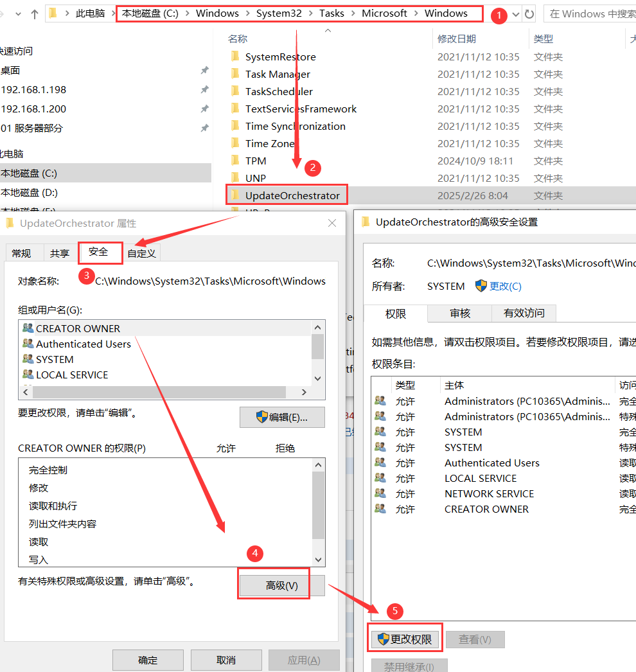Switch to the 安全 tab in properties
The height and width of the screenshot is (672, 636).
98,252
